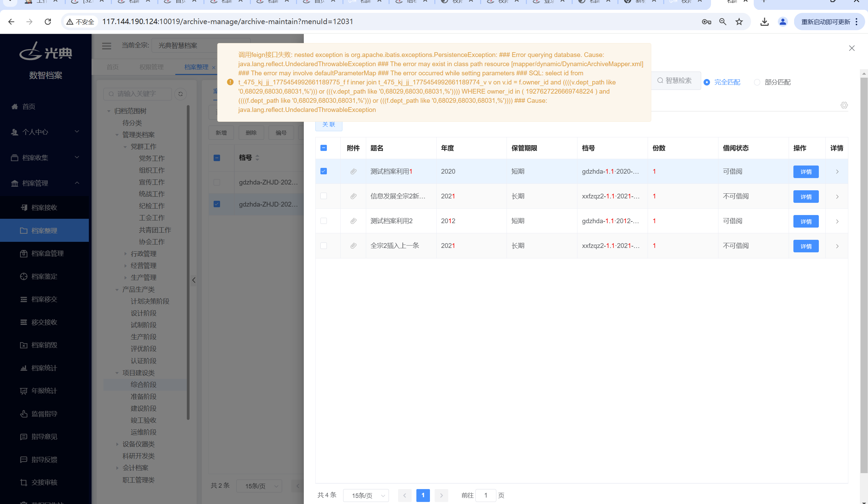Expand details arrow for 测试档案利用1 row
The height and width of the screenshot is (504, 868).
[837, 172]
